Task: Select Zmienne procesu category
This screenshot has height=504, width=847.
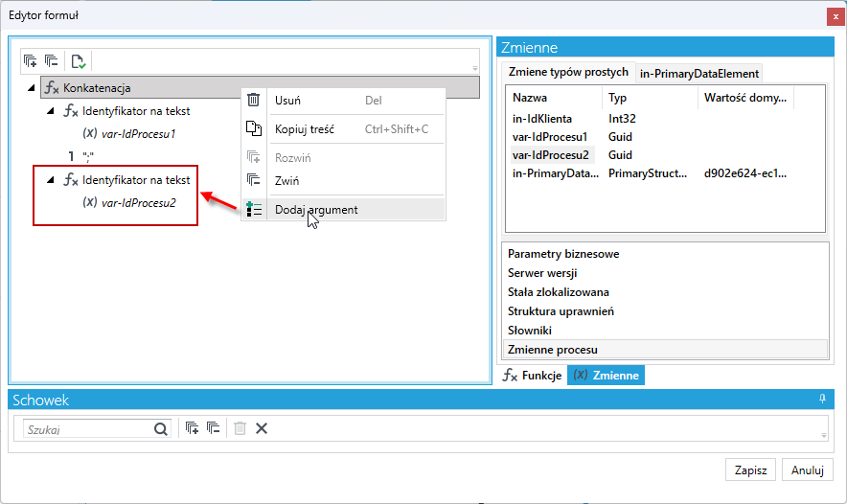Action: [665, 350]
